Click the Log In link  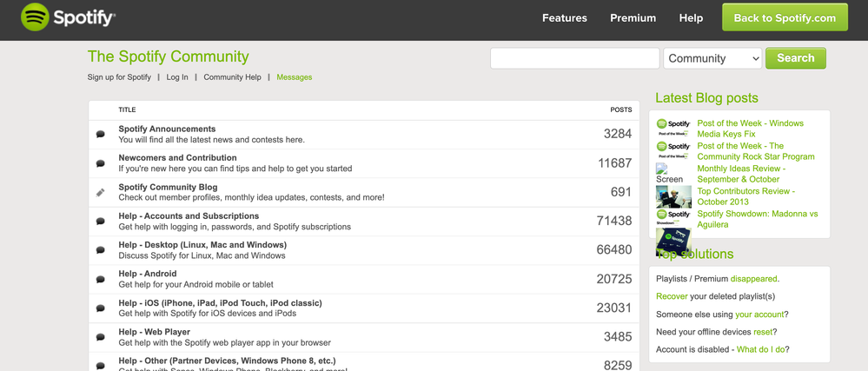point(177,77)
